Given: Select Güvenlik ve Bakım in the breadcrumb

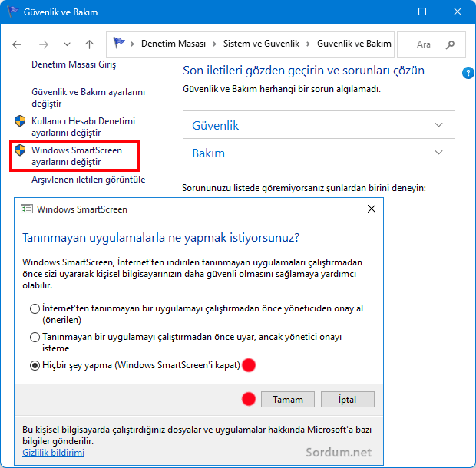Looking at the screenshot, I should click(x=354, y=44).
